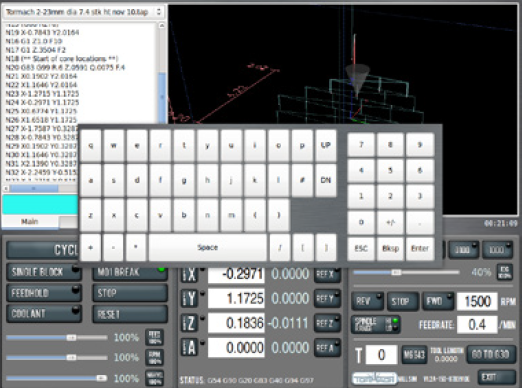Click the Z axis DRO value 0.1836
The height and width of the screenshot is (388, 522).
point(236,323)
